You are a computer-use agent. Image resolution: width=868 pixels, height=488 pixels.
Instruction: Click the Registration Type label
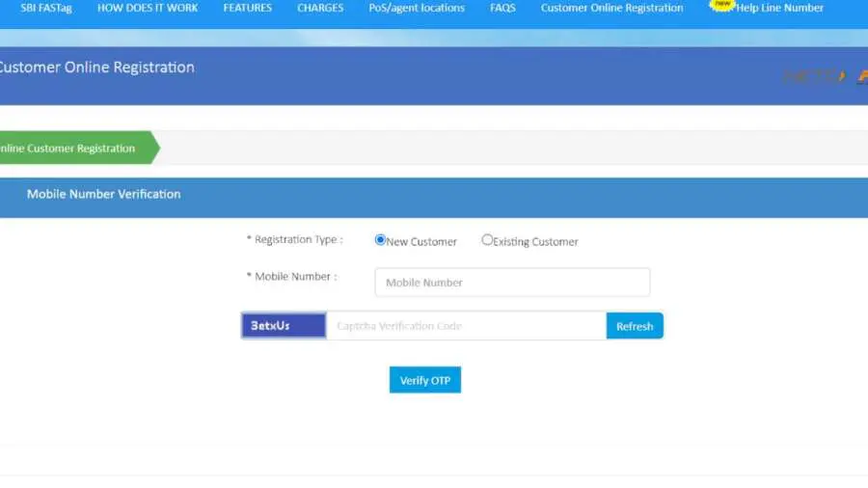[294, 239]
